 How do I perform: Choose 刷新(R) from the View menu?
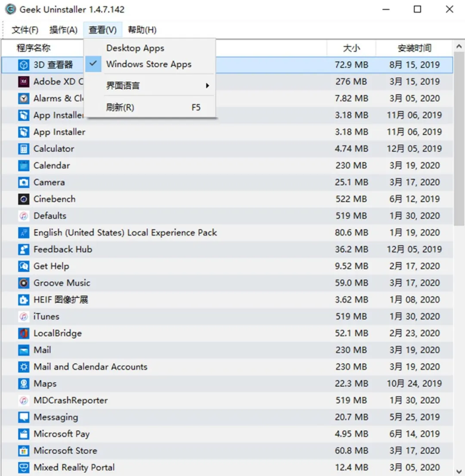tap(150, 107)
